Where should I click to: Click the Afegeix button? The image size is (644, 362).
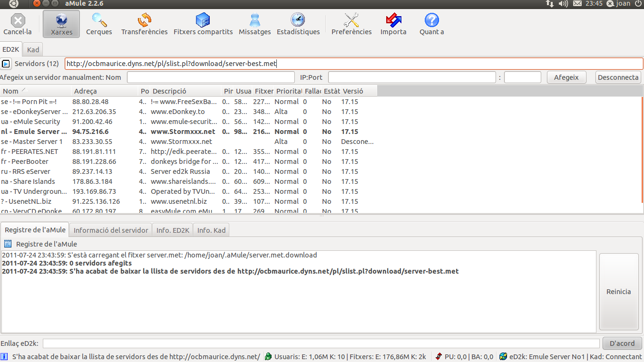(566, 77)
